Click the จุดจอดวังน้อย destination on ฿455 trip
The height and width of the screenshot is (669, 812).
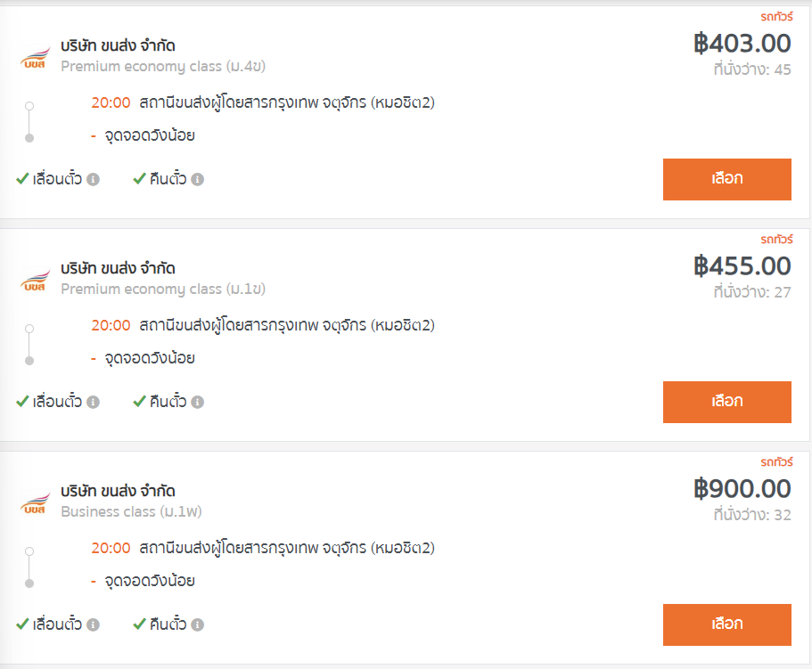148,358
